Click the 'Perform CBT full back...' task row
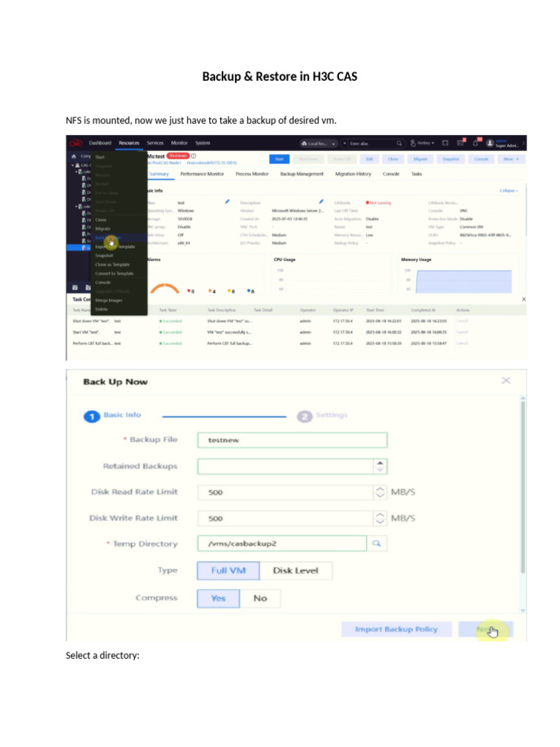Image resolution: width=560 pixels, height=747 pixels. coord(295,343)
